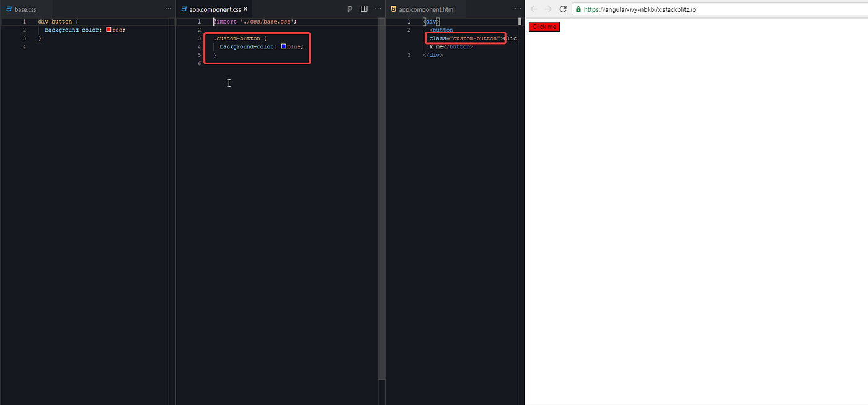Open more actions menu for app.component.html
The height and width of the screenshot is (405, 868).
coord(518,9)
